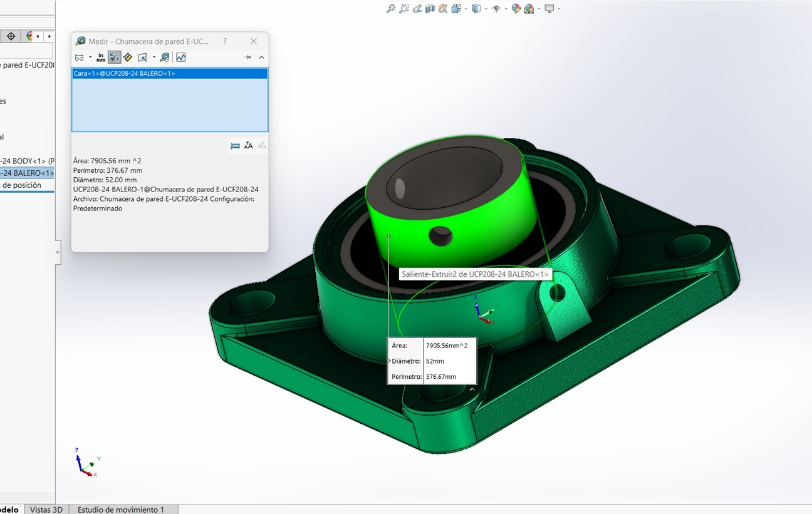Click the Measurement History icon
This screenshot has height=514, width=812.
tap(165, 58)
